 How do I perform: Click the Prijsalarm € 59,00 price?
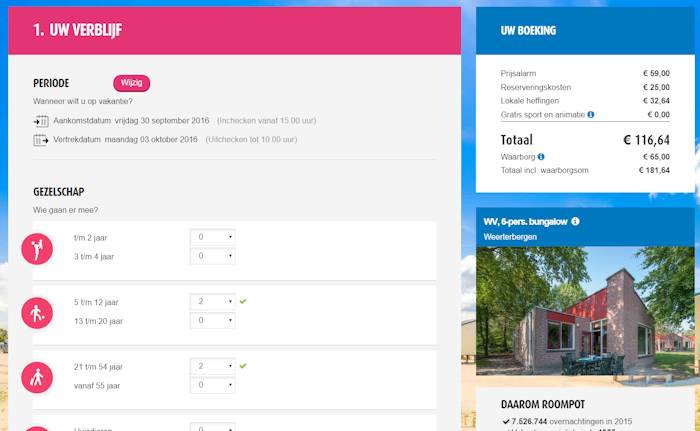pos(656,73)
